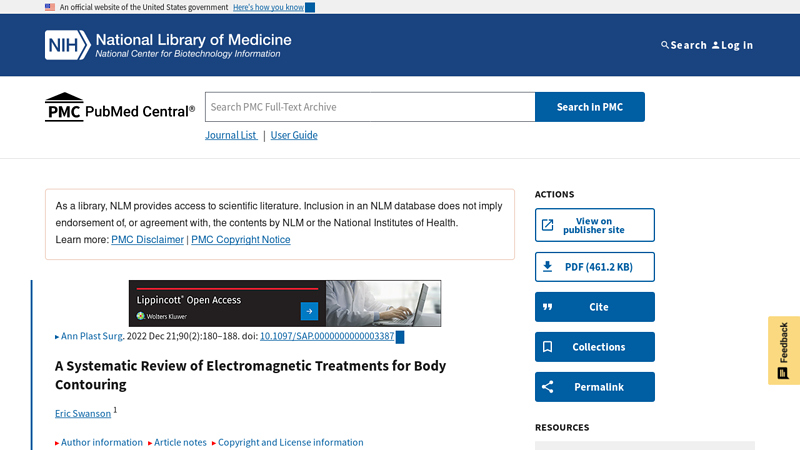Expand Author information
This screenshot has width=800, height=450.
[x=102, y=442]
